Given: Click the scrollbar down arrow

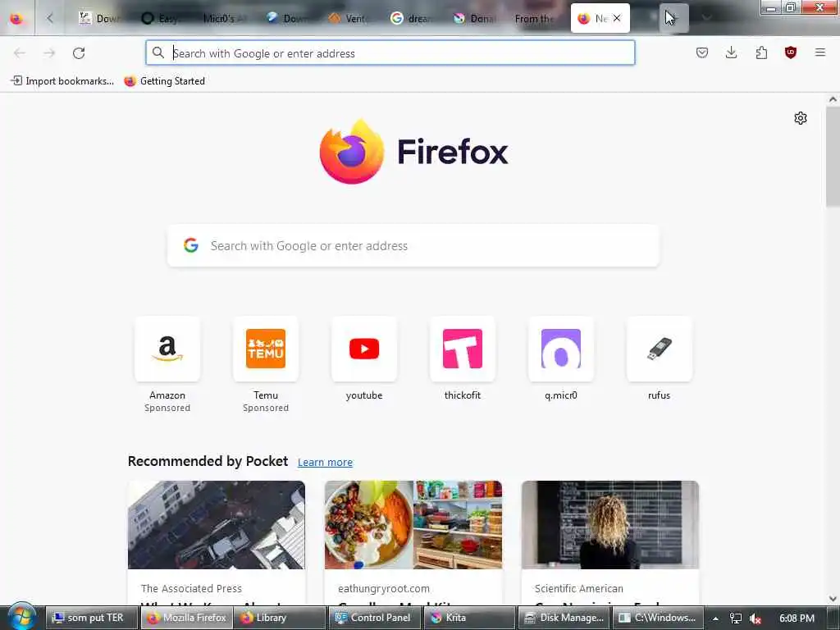Looking at the screenshot, I should click(833, 599).
